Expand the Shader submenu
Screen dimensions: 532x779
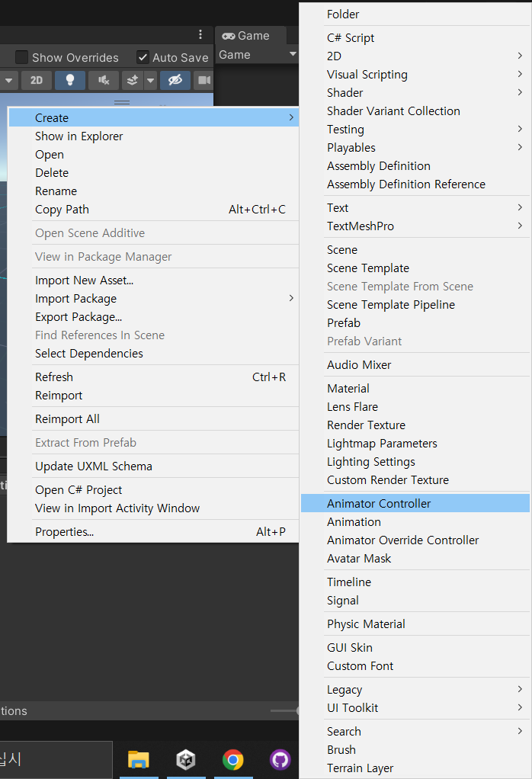pos(415,93)
